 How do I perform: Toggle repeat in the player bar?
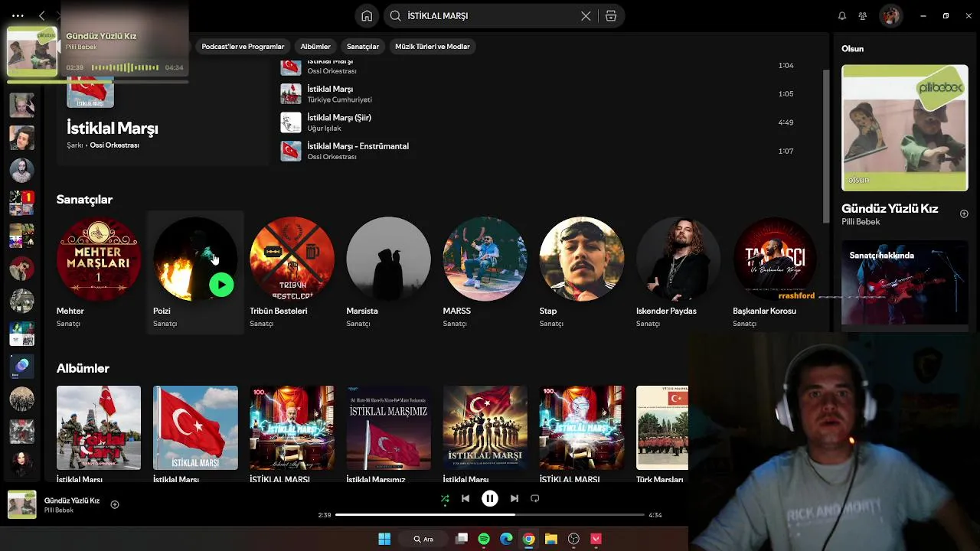535,498
